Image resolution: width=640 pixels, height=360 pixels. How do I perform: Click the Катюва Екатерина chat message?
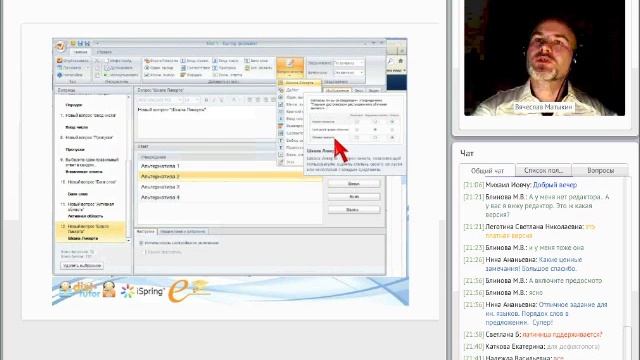532,347
